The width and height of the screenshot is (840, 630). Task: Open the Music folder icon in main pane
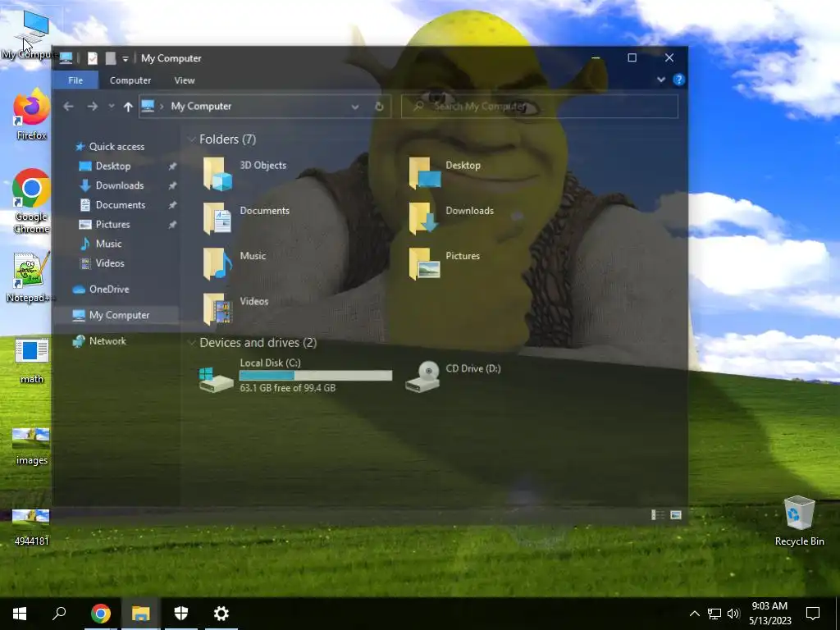[x=217, y=263]
